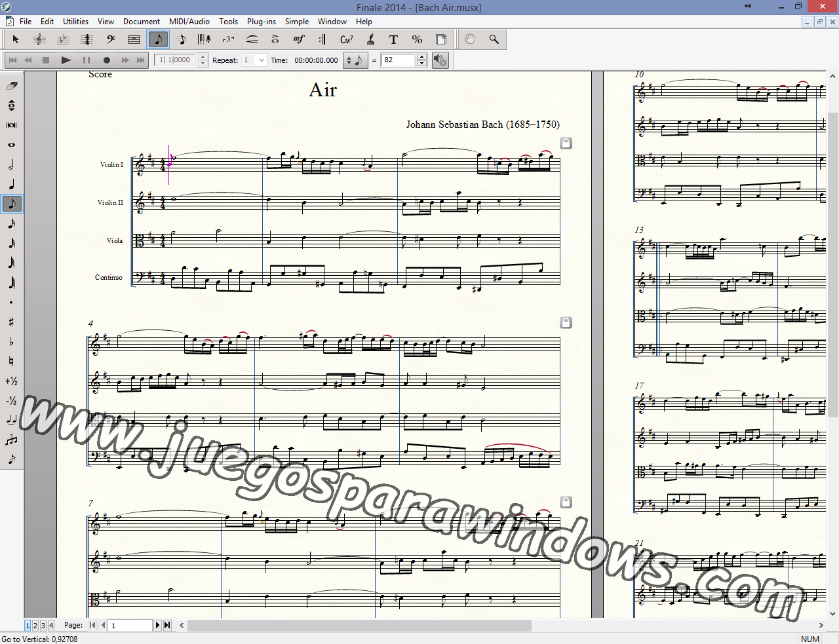Lower pitch by half step
This screenshot has height=644, width=839.
pyautogui.click(x=12, y=400)
